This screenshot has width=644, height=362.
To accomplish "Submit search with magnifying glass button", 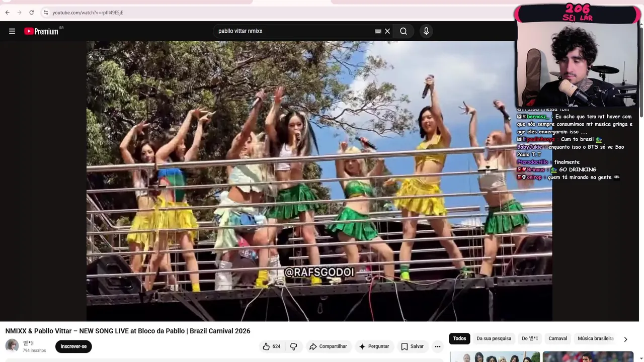I will tap(404, 31).
